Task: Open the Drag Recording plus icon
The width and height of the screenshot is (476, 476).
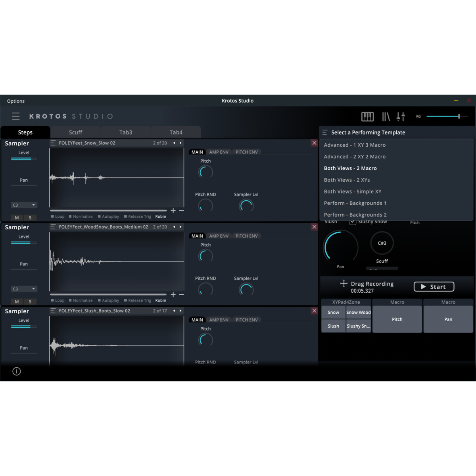Action: click(344, 283)
